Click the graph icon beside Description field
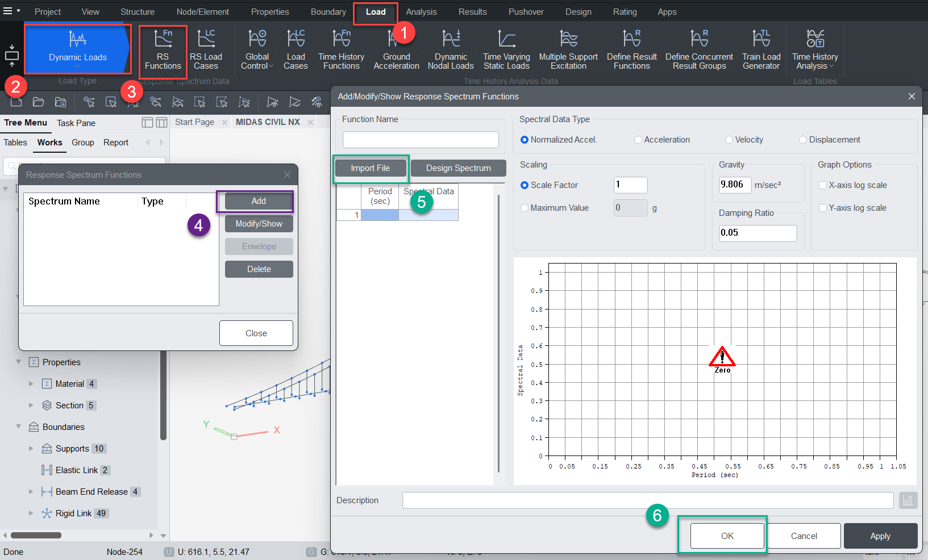 (x=908, y=500)
